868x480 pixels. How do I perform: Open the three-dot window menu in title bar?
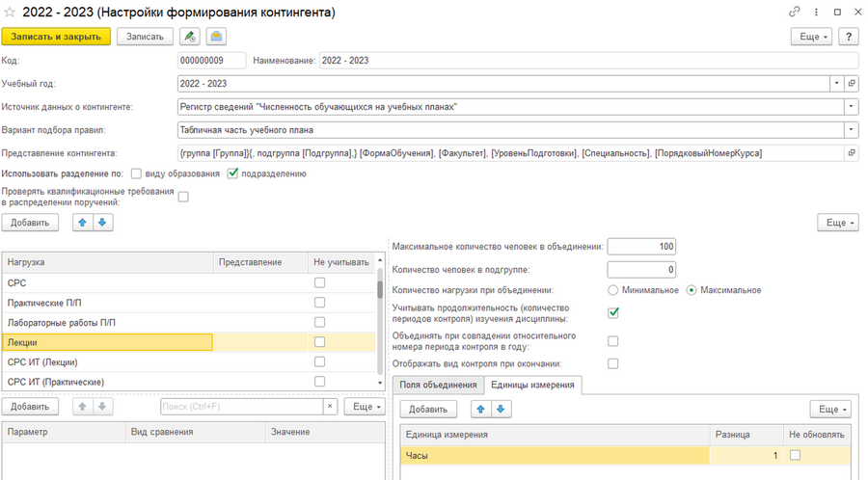(x=816, y=12)
